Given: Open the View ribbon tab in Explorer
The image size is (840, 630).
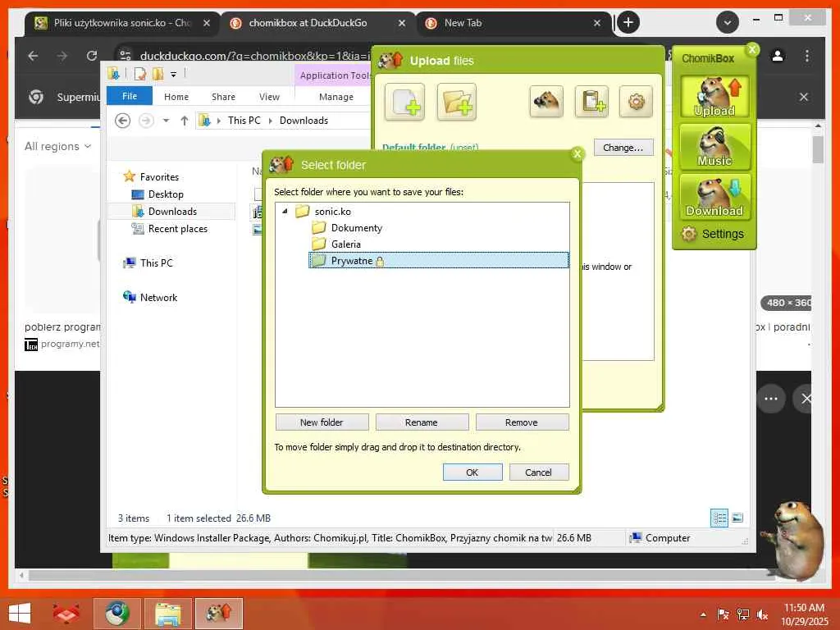Looking at the screenshot, I should coord(269,97).
